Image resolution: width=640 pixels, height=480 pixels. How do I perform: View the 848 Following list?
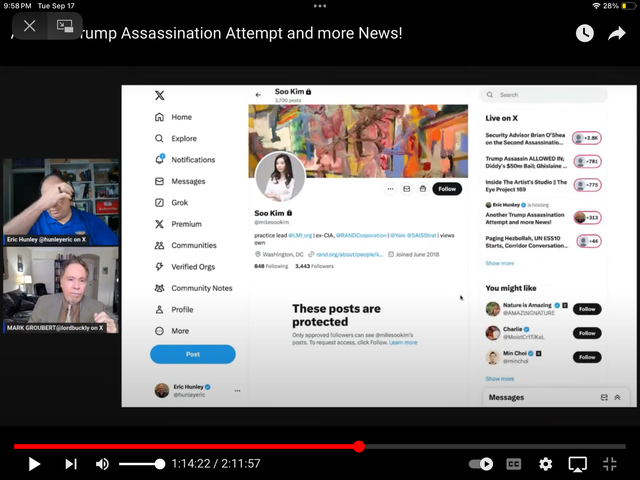[x=271, y=266]
